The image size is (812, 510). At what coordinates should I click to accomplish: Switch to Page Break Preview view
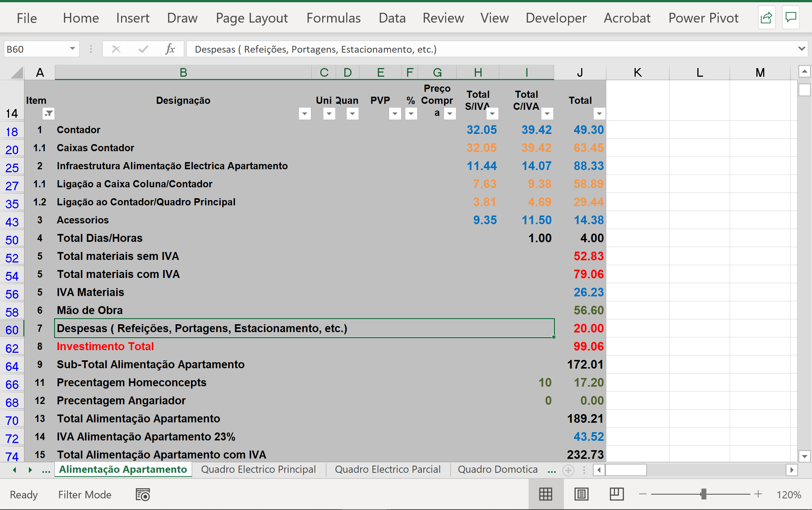point(617,494)
